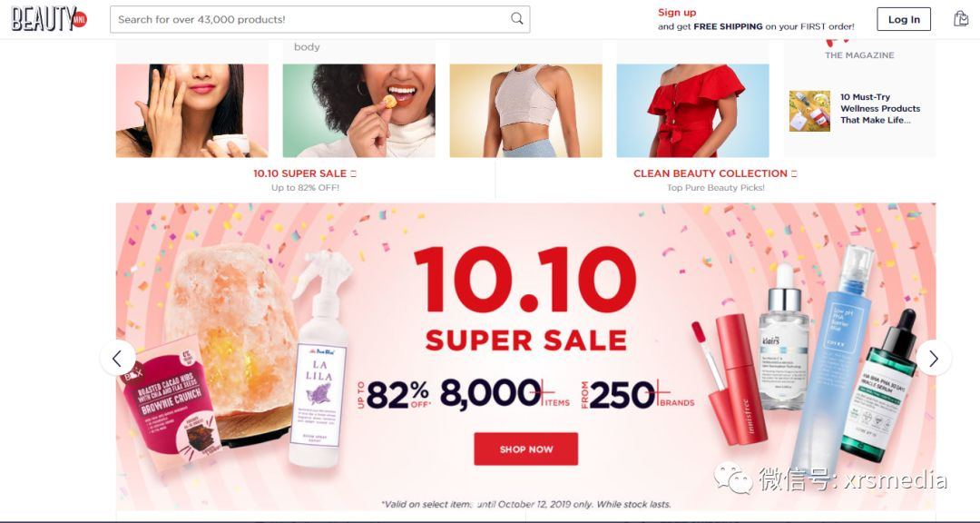Click the SHOP NOW button

pyautogui.click(x=525, y=449)
